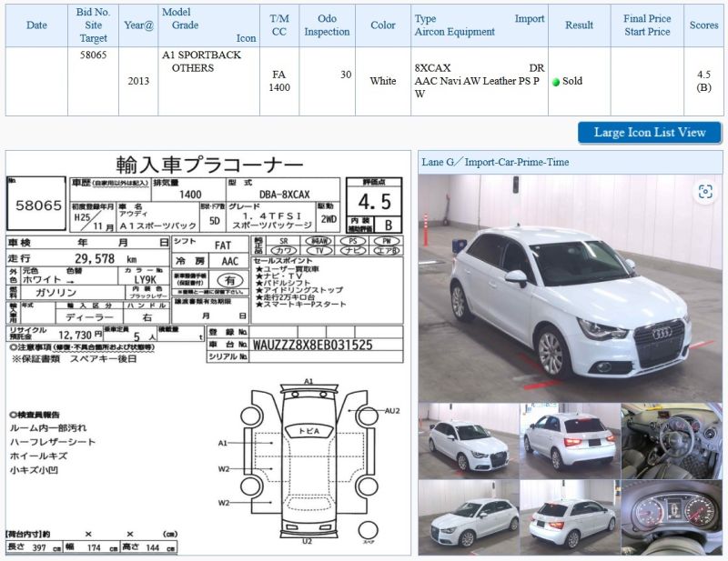The image size is (728, 561).
Task: Click the Result column header
Action: 579,25
